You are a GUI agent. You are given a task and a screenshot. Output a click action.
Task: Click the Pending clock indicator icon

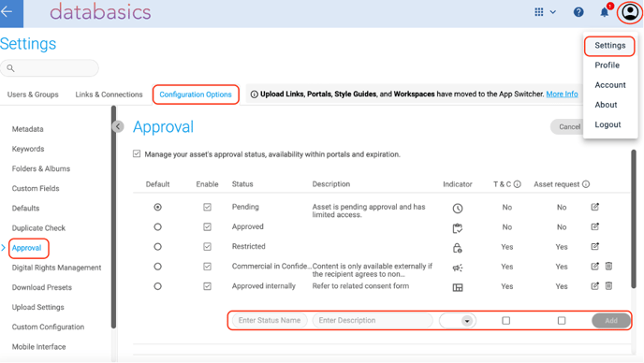click(458, 209)
